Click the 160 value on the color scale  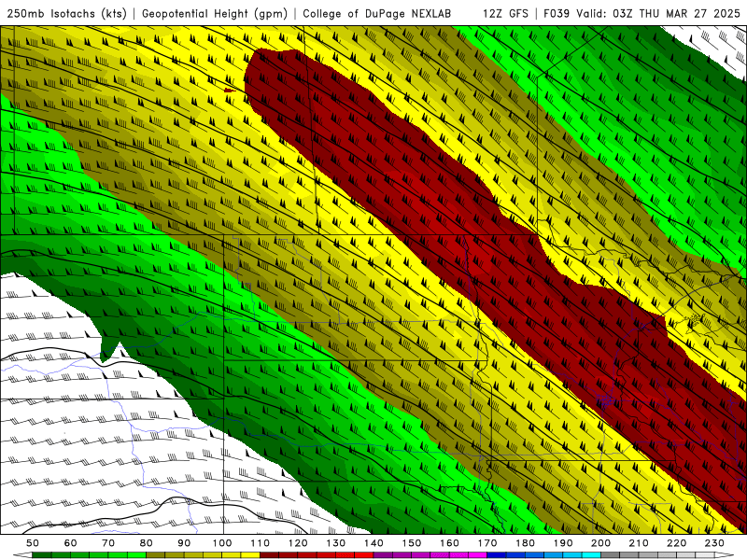[x=449, y=543]
